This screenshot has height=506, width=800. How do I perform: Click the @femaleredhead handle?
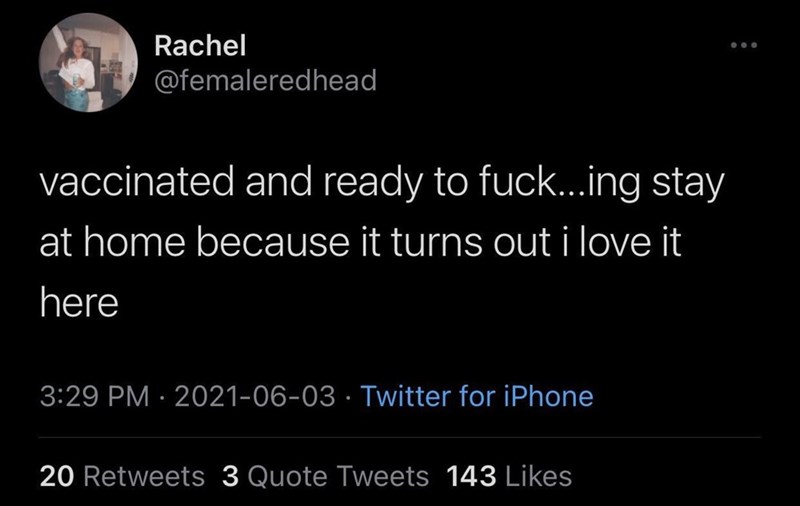(x=266, y=80)
